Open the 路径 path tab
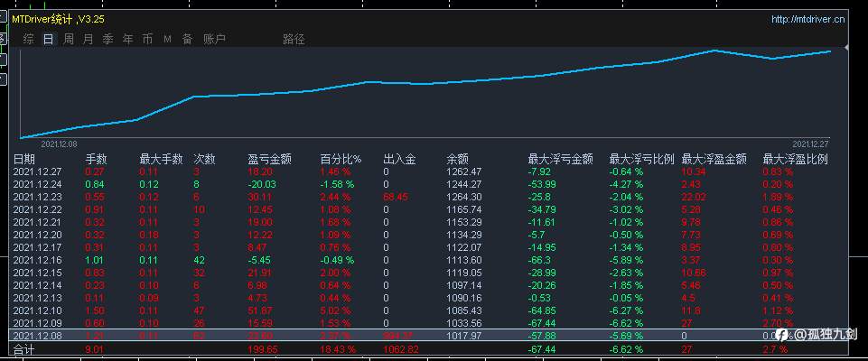This screenshot has width=868, height=361. (x=294, y=39)
